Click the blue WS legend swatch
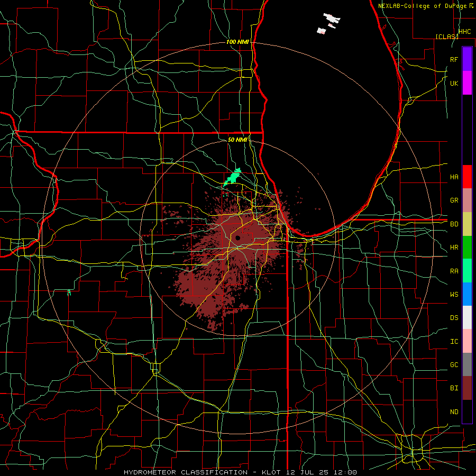This screenshot has height=476, width=476. click(x=467, y=294)
